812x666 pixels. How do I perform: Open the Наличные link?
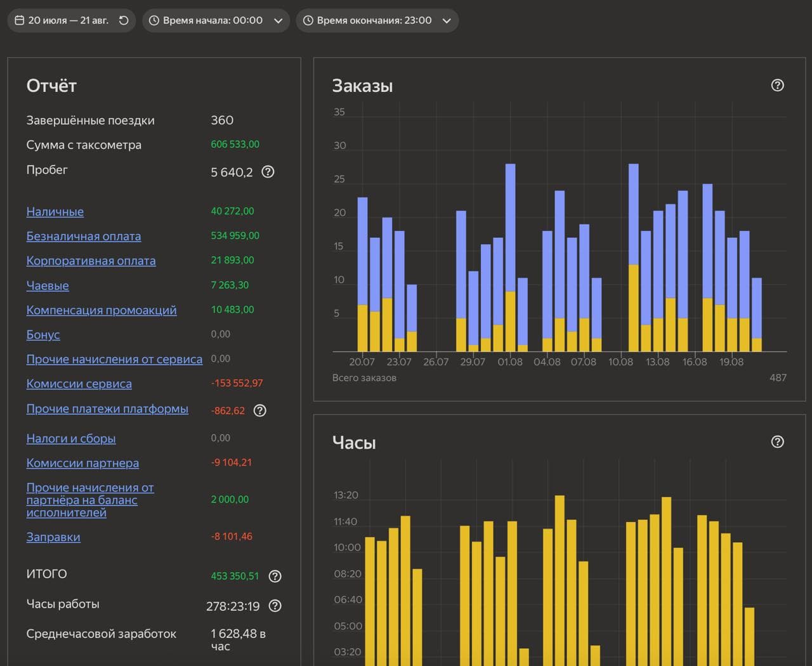pyautogui.click(x=55, y=212)
